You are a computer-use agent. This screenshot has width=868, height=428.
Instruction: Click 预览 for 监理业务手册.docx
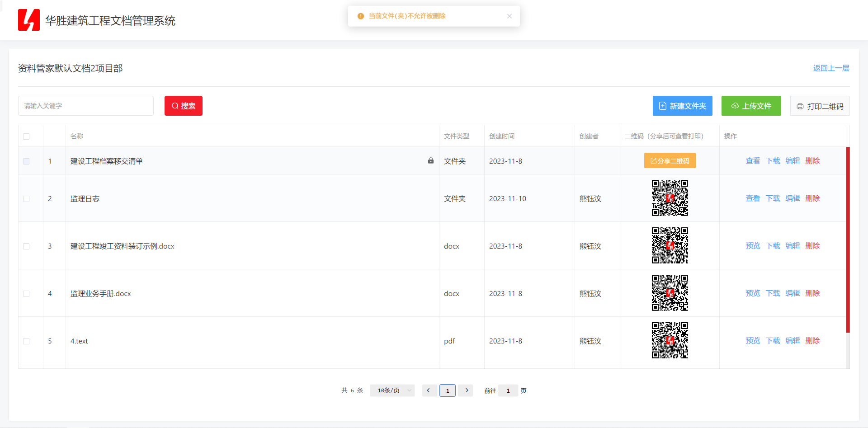(x=753, y=293)
